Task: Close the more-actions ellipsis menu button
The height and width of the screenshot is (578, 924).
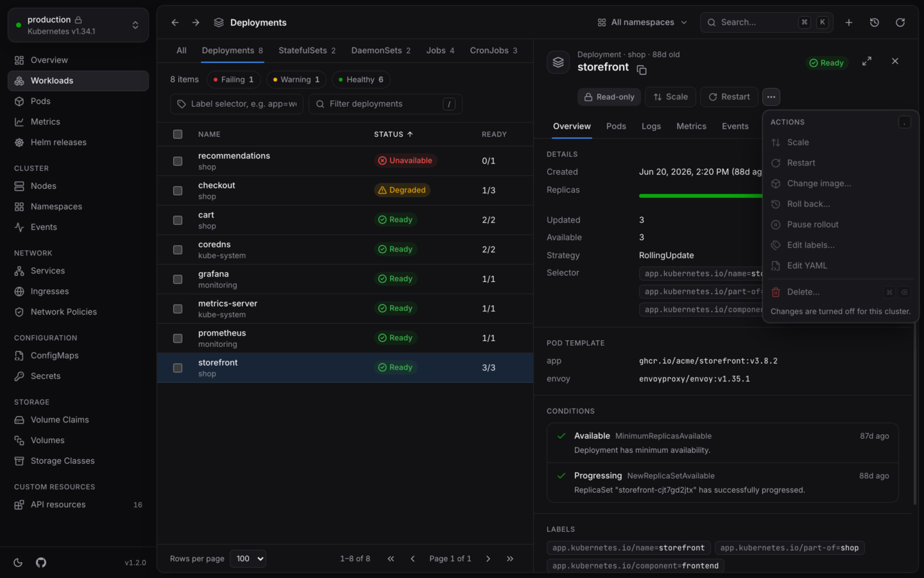Action: 771,97
